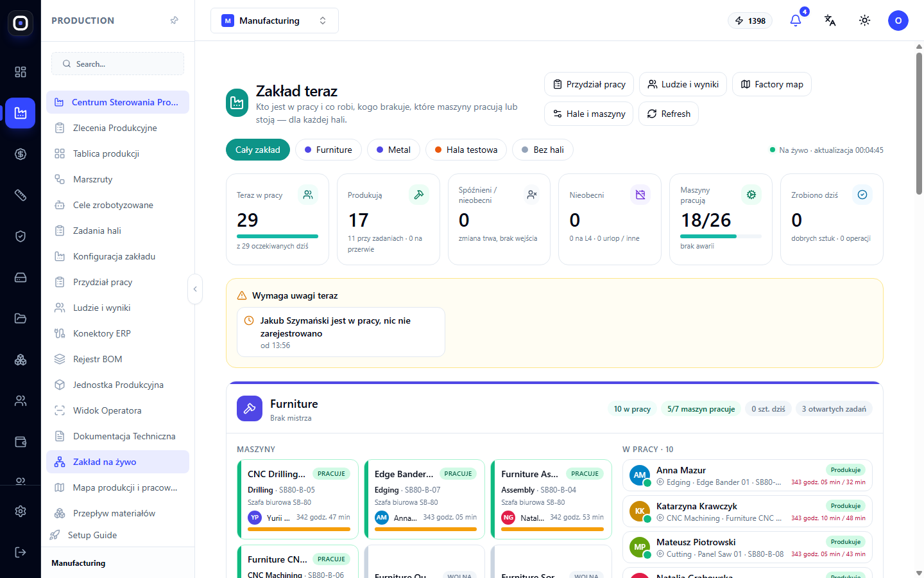Open dashboard grid icon in left rail
This screenshot has height=578, width=924.
click(x=21, y=72)
